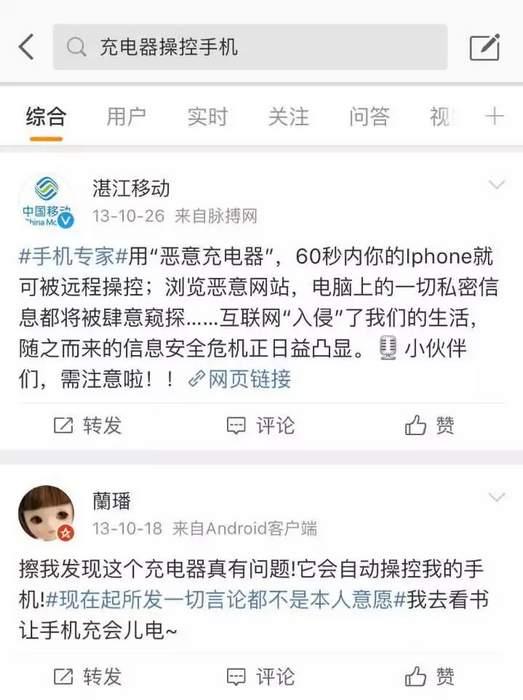Like the 蘭璠 post
523x700 pixels.
coord(429,677)
